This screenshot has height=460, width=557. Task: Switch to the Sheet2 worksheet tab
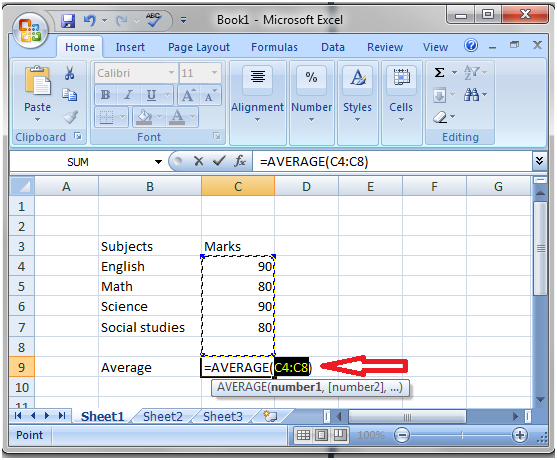tap(163, 416)
